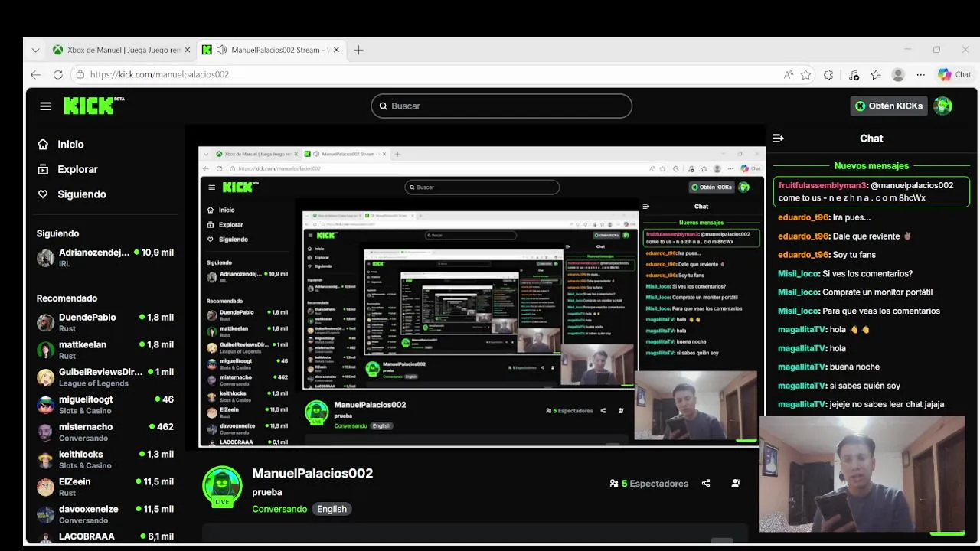Click the webcam overlay thumbnail
This screenshot has height=551, width=980.
862,474
